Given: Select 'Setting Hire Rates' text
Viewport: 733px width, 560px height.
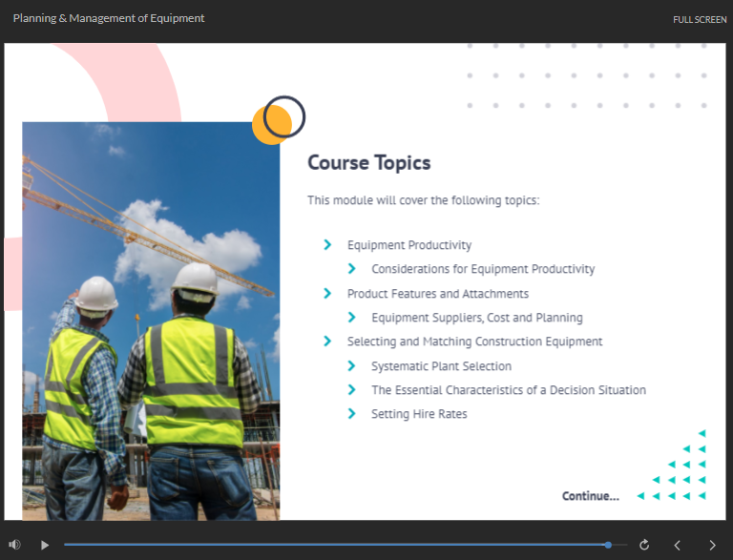Looking at the screenshot, I should (419, 414).
